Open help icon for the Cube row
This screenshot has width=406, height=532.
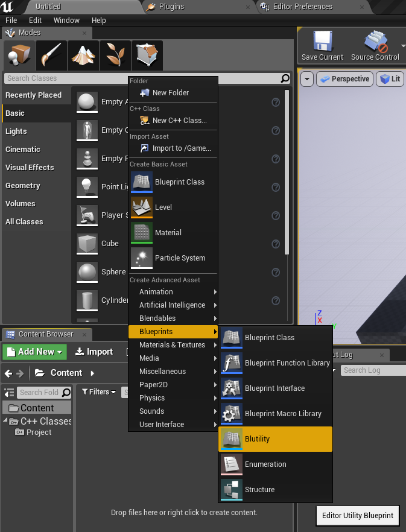tap(276, 244)
